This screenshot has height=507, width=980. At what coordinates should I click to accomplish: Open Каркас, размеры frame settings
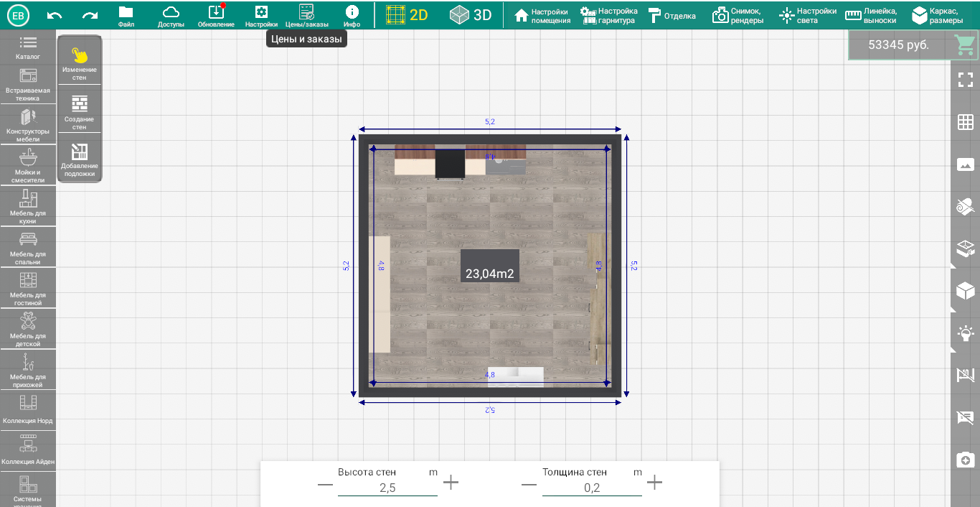click(938, 15)
